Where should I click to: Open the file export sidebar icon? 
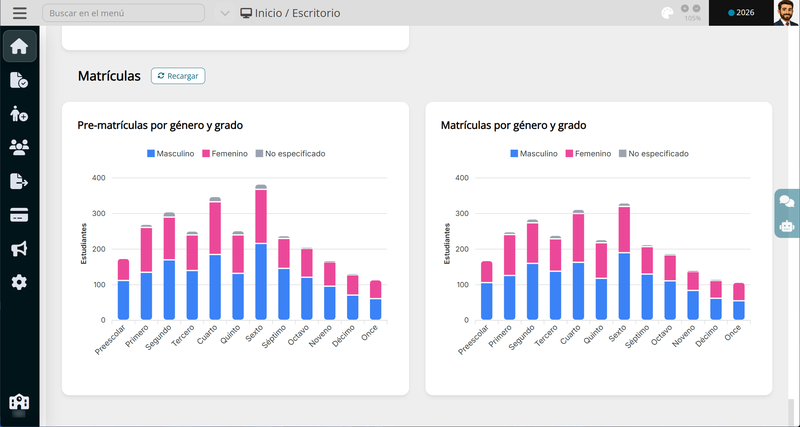point(19,181)
